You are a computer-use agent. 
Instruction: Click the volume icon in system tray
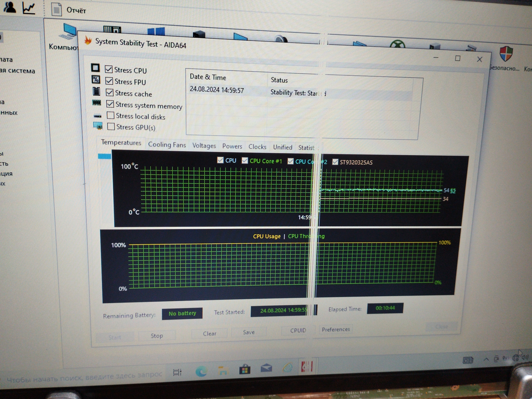point(525,357)
